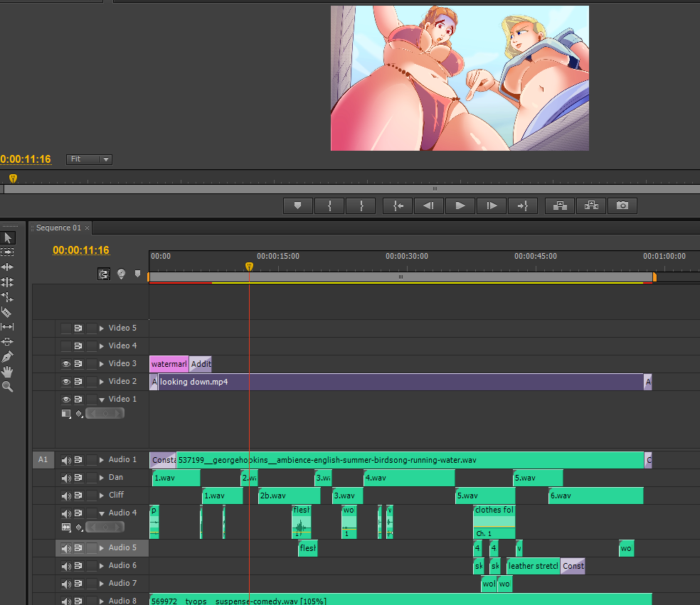Expand the Video 4 track
This screenshot has width=700, height=605.
(x=102, y=346)
